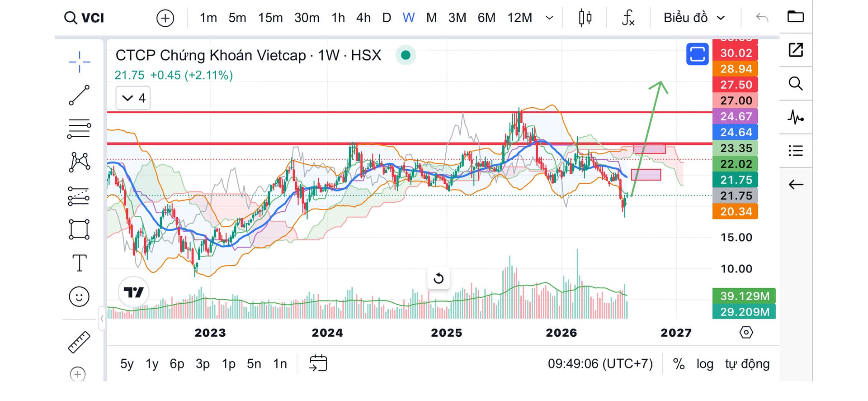Click the left arrow back icon
This screenshot has width=868, height=401.
(x=796, y=184)
